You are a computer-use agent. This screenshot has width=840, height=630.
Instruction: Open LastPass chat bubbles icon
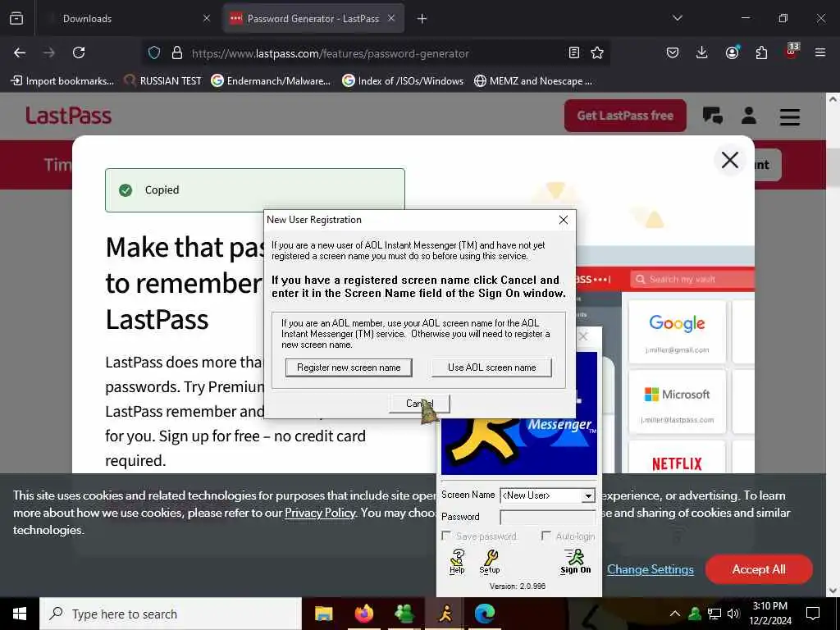pos(713,116)
